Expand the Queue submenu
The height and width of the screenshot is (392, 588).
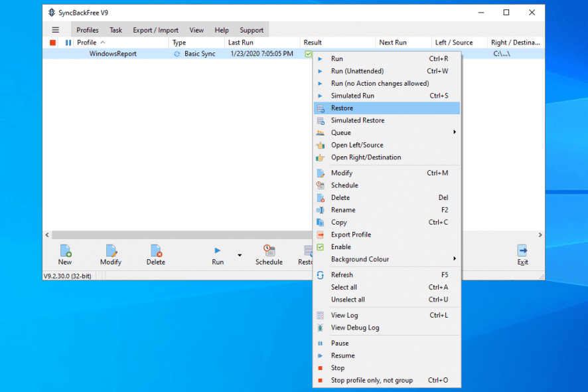tap(387, 132)
